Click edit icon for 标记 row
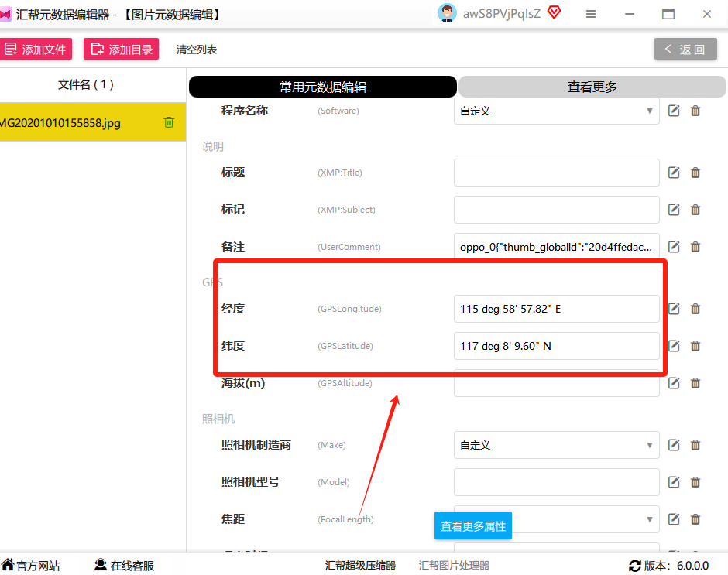The height and width of the screenshot is (575, 728). (x=674, y=210)
